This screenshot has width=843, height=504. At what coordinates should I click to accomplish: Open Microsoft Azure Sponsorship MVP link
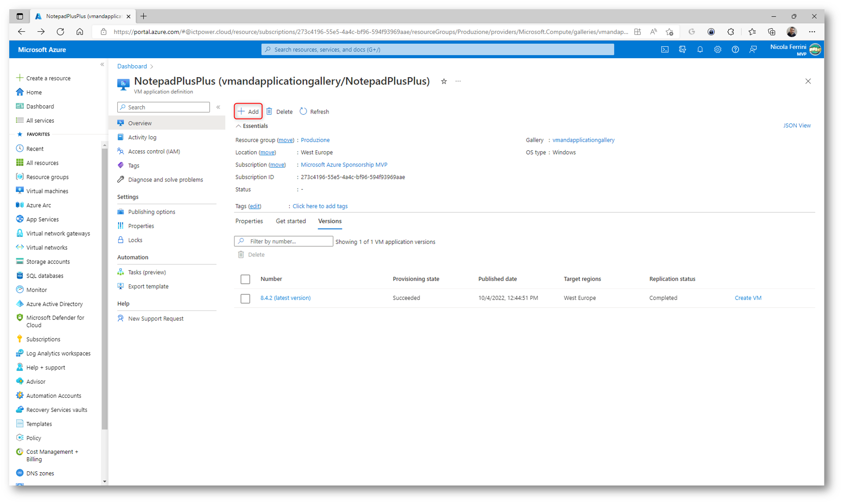click(344, 165)
